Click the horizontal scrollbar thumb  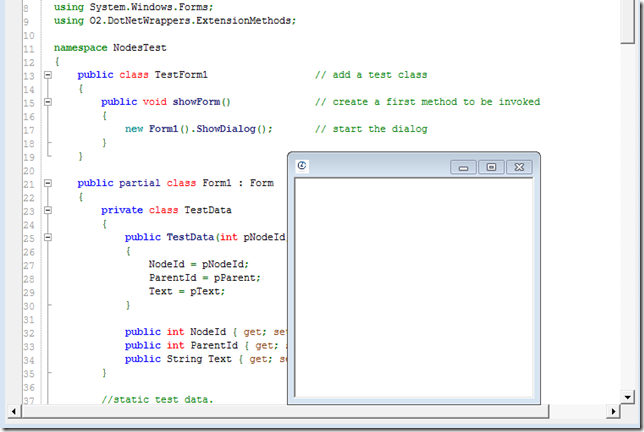click(285, 411)
